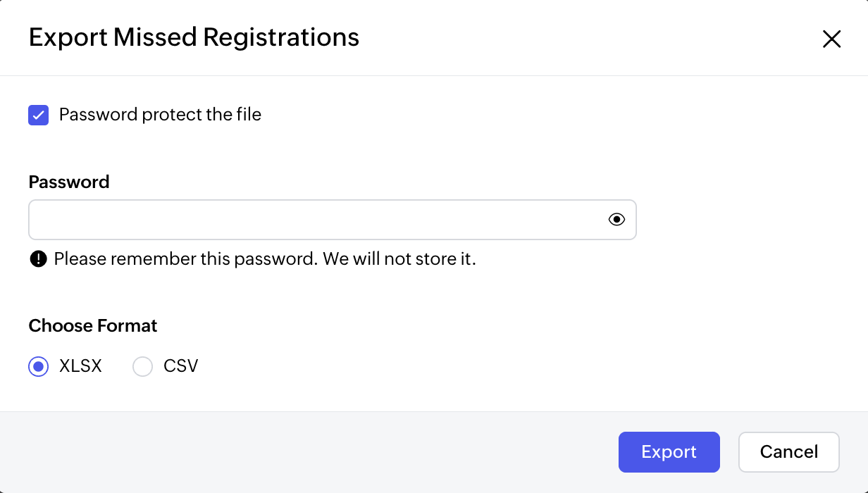Click the 'Please remember this password' notice
Image resolution: width=868 pixels, height=493 pixels.
point(186,259)
